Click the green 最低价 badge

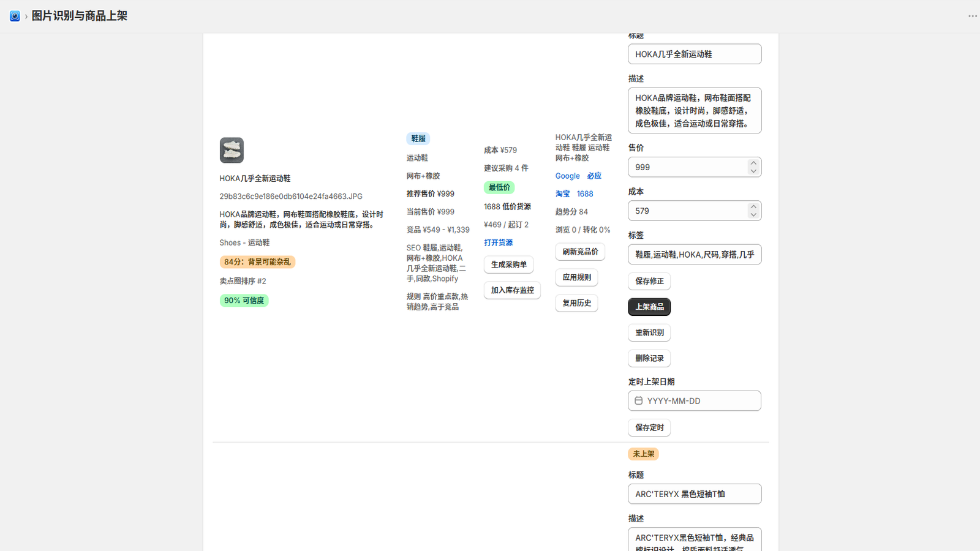point(499,187)
